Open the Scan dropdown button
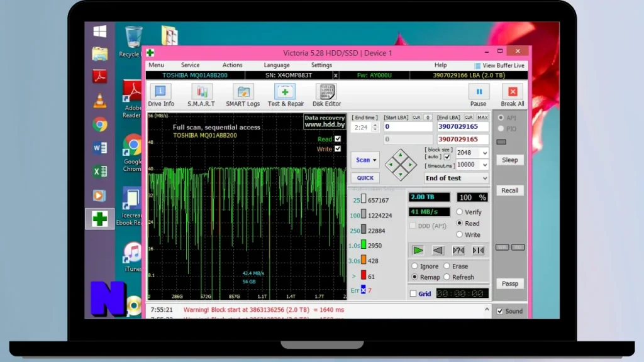 coord(365,160)
